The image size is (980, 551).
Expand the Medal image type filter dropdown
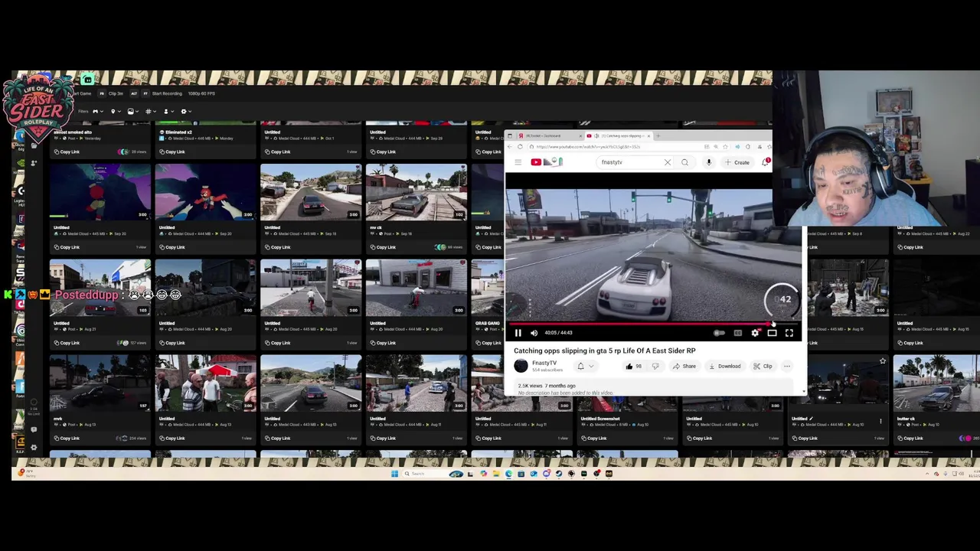pos(132,112)
